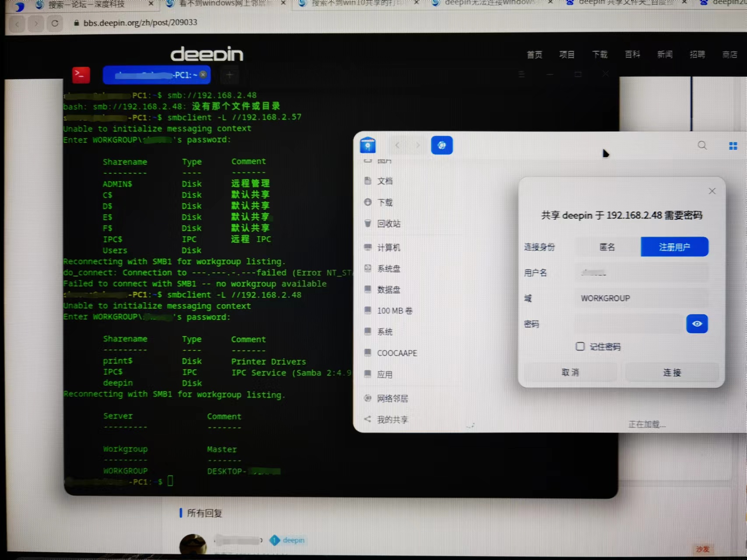Click the deepin logo on the webpage
The width and height of the screenshot is (747, 560).
tap(207, 54)
